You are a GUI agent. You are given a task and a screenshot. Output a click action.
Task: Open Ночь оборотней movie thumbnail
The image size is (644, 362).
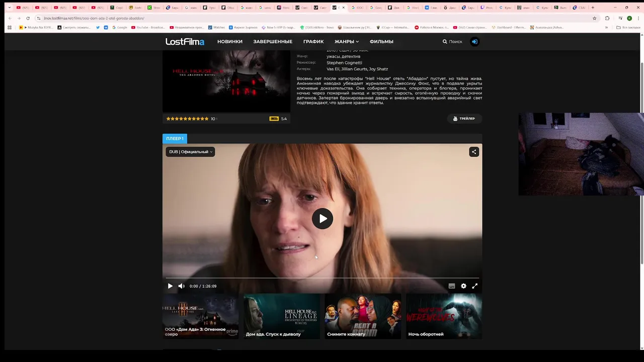click(444, 316)
